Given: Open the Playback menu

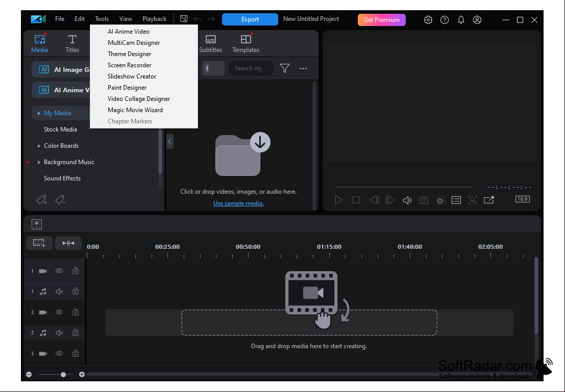Looking at the screenshot, I should pos(154,19).
